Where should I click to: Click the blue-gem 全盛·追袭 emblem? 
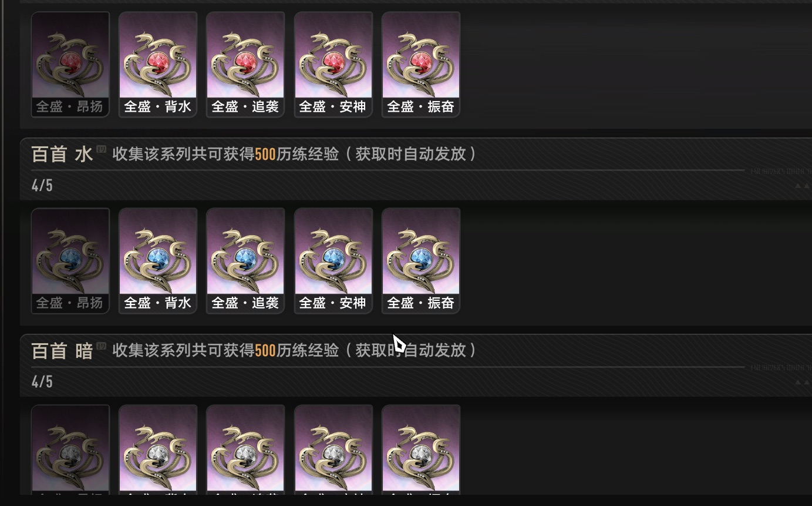click(245, 261)
